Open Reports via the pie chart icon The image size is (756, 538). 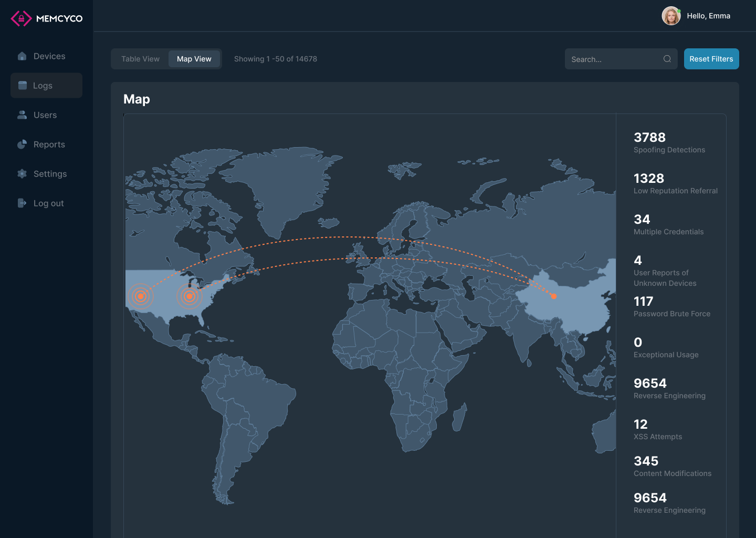[x=22, y=144]
